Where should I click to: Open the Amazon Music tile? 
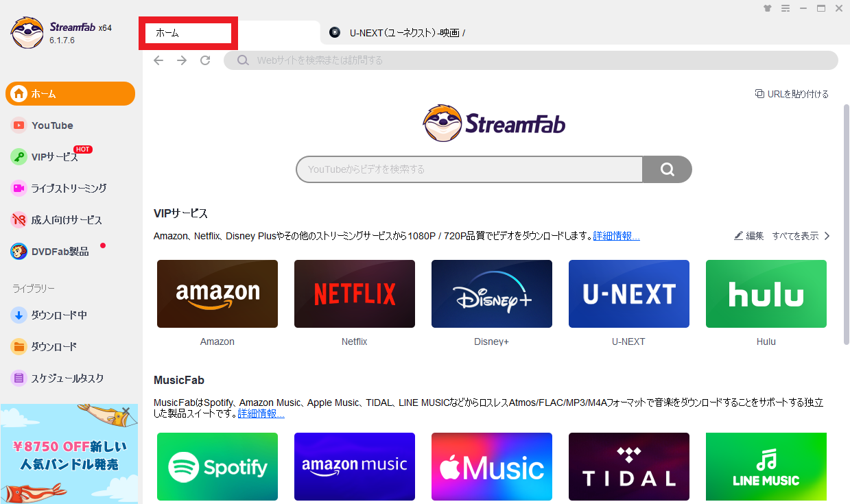[355, 466]
